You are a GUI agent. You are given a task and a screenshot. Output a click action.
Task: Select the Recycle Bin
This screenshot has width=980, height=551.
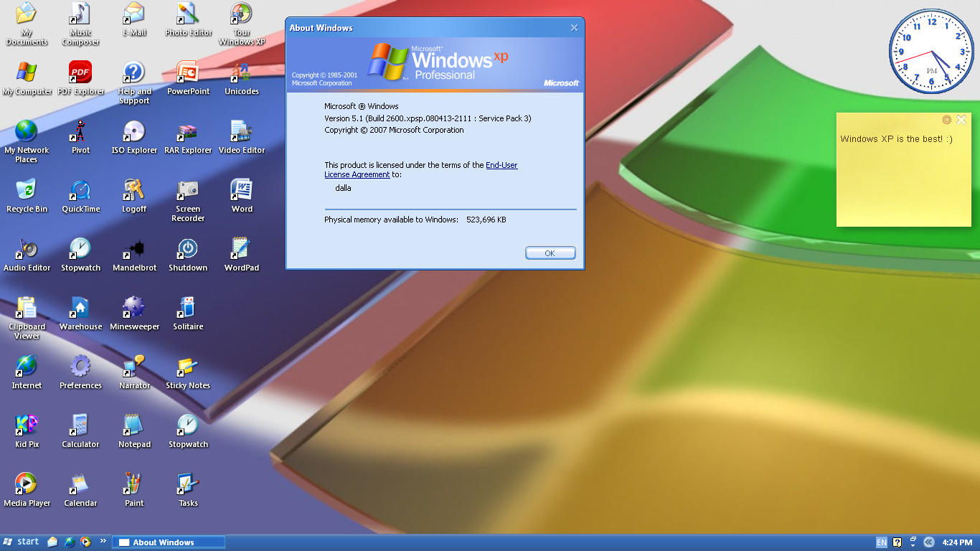(27, 195)
